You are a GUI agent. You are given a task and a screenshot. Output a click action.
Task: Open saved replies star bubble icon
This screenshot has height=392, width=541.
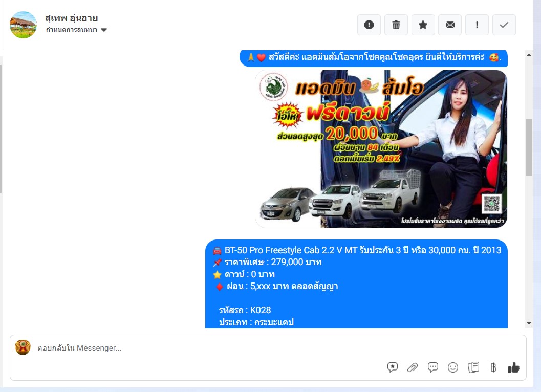(392, 367)
